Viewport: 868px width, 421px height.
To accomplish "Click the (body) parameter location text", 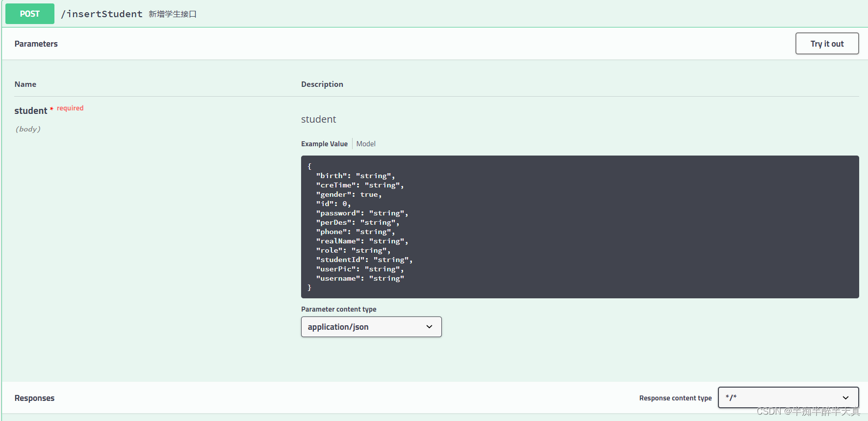I will (27, 129).
